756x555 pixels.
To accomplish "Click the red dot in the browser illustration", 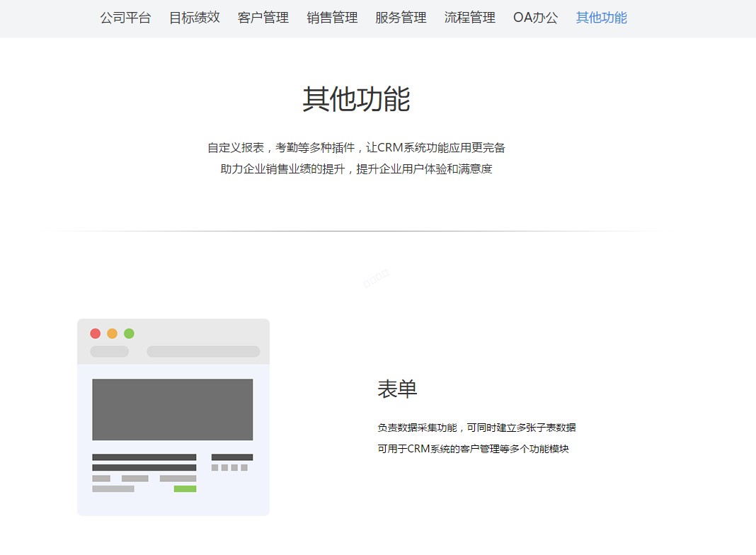I will (x=96, y=333).
